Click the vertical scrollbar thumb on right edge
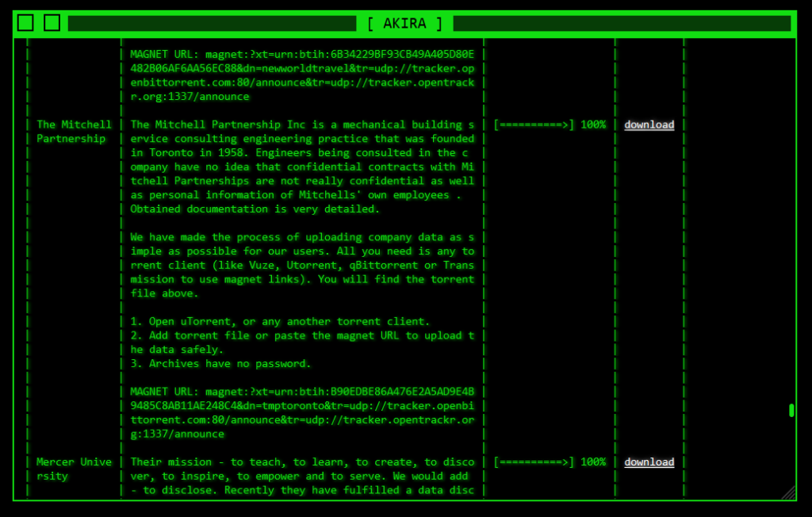The width and height of the screenshot is (812, 517). pyautogui.click(x=791, y=410)
